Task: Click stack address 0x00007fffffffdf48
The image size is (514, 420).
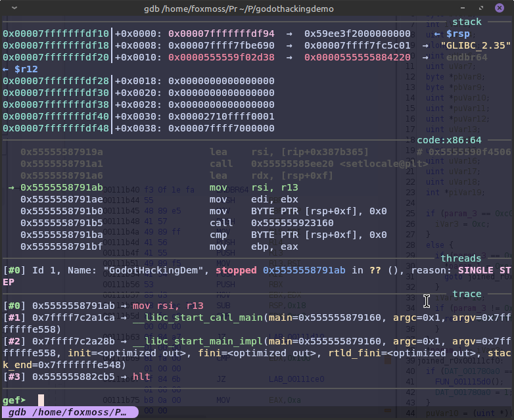Action: [x=56, y=128]
